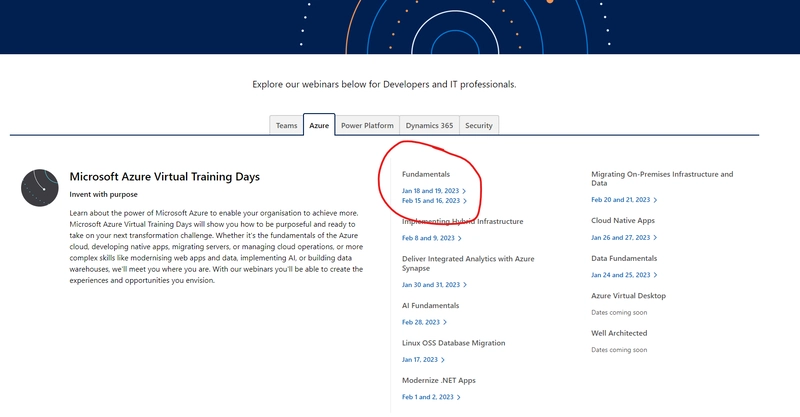The width and height of the screenshot is (800, 417).
Task: Switch to the Teams tab
Action: pyautogui.click(x=287, y=126)
